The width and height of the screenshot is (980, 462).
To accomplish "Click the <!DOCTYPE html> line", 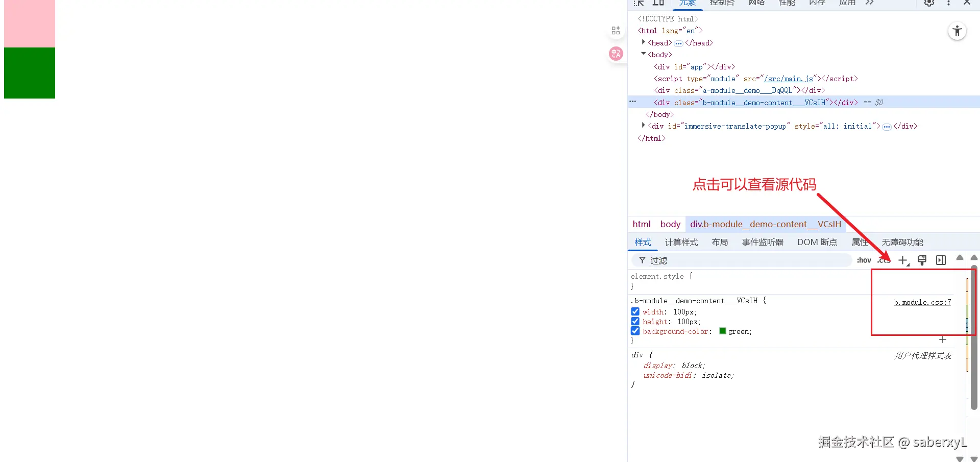I will point(668,19).
